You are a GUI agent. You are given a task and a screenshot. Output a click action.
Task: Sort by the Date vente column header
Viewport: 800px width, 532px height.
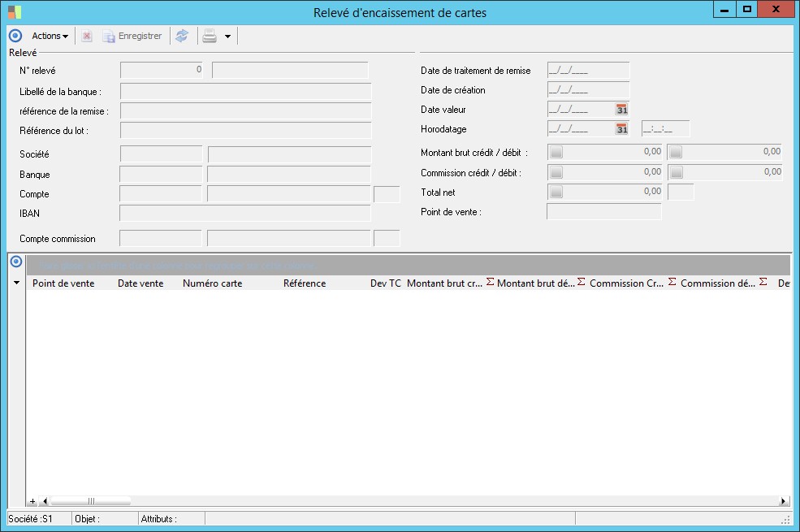click(x=141, y=283)
